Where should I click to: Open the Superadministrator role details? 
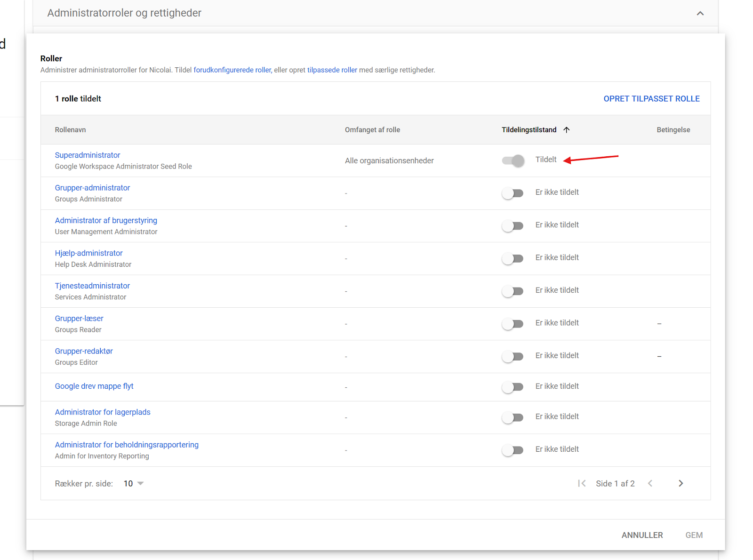(88, 155)
